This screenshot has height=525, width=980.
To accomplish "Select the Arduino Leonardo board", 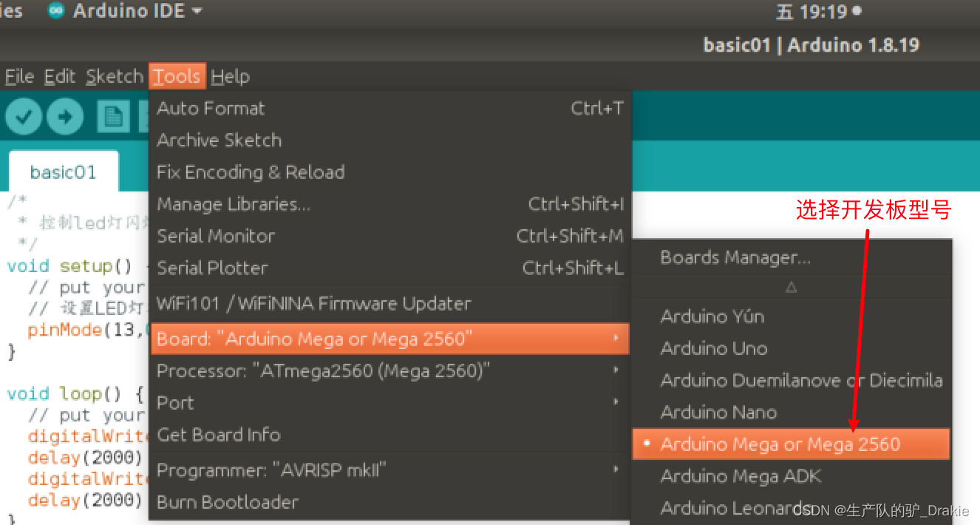I will click(792, 507).
